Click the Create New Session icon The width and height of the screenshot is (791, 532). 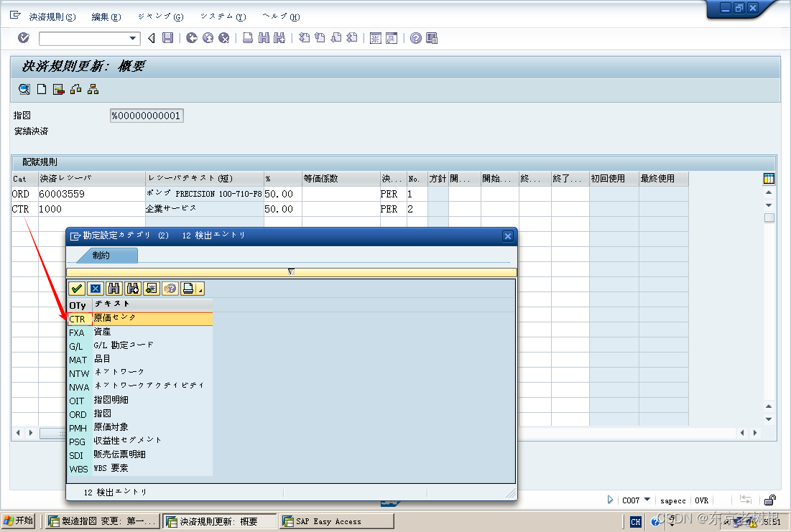pyautogui.click(x=375, y=38)
